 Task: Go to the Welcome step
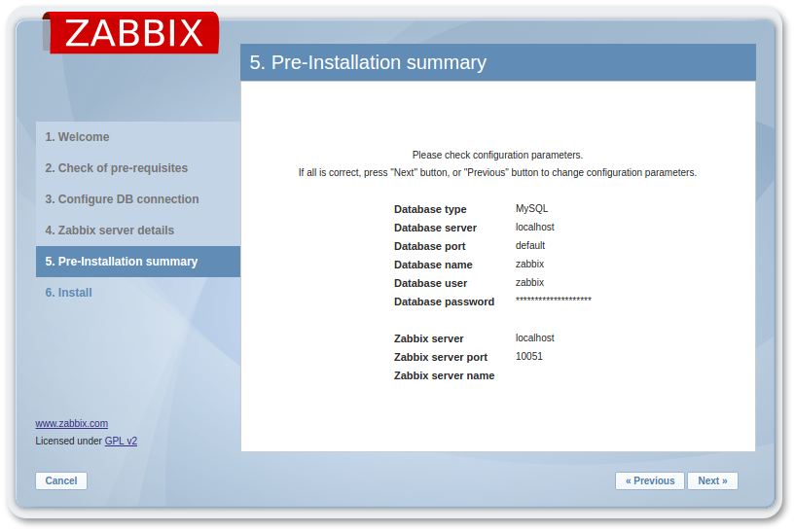click(x=77, y=137)
